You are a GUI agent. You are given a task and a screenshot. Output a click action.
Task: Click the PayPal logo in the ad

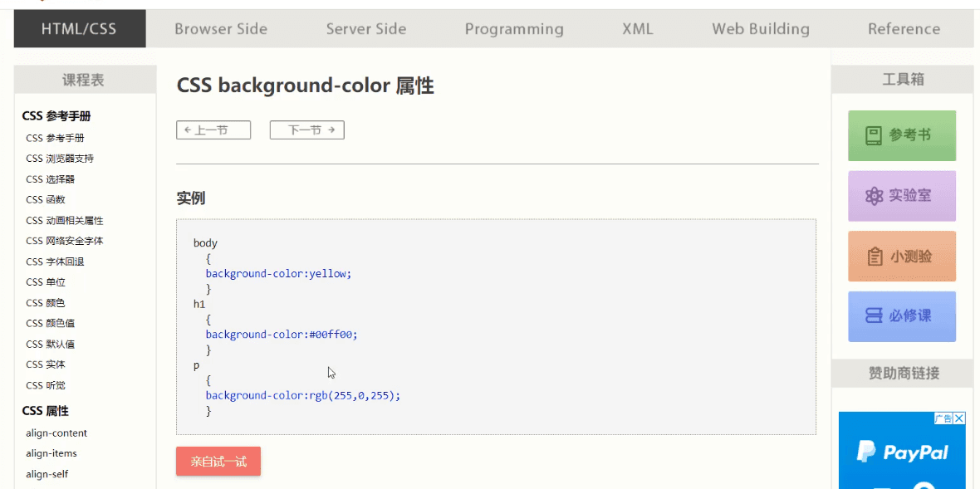click(x=903, y=452)
